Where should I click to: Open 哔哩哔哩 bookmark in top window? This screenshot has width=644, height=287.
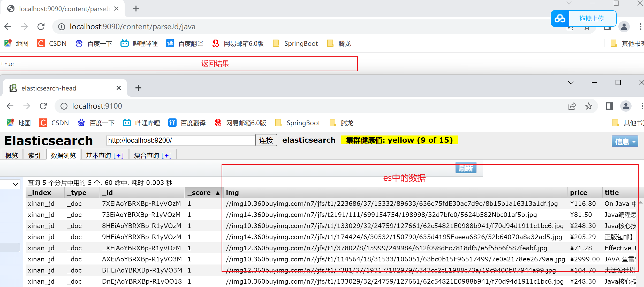coord(139,43)
